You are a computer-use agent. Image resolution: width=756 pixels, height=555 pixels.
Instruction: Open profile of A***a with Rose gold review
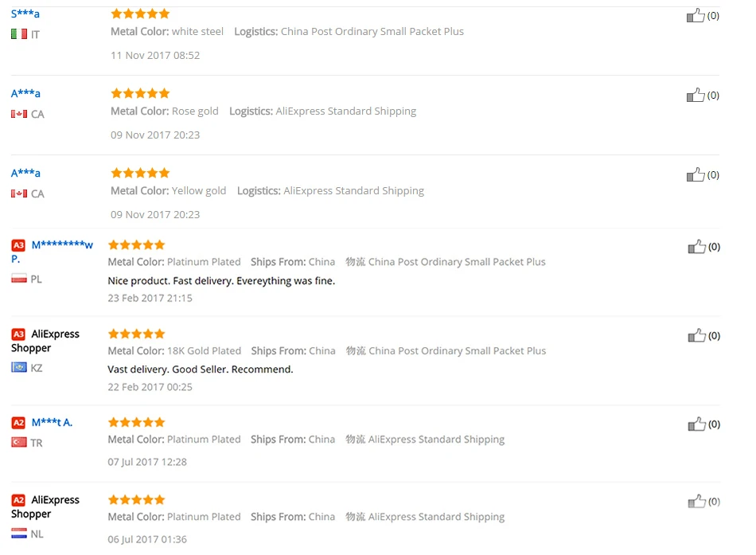pos(25,93)
